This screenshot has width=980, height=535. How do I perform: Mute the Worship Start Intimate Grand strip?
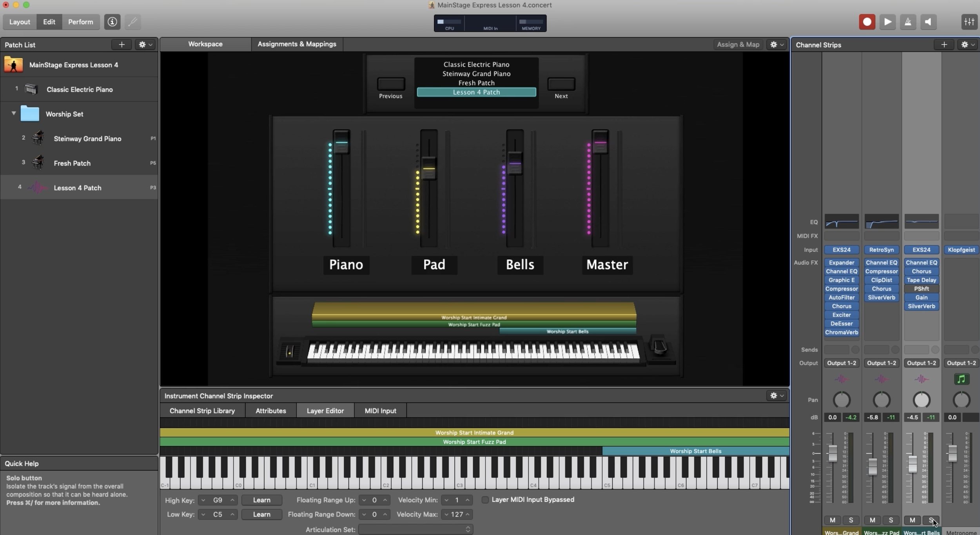[x=832, y=520]
